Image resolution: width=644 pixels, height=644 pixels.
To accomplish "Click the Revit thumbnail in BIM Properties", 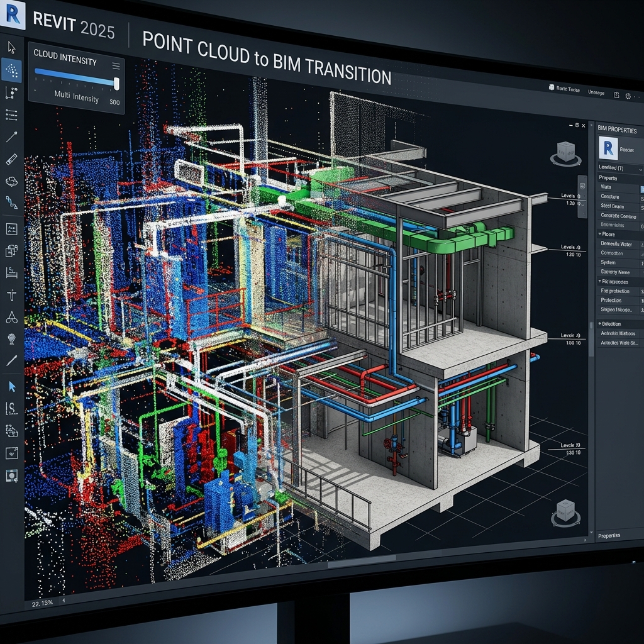I will 608,148.
